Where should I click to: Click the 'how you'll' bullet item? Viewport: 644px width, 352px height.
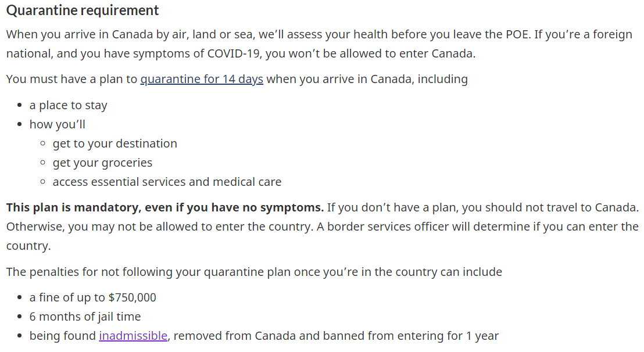pos(58,124)
